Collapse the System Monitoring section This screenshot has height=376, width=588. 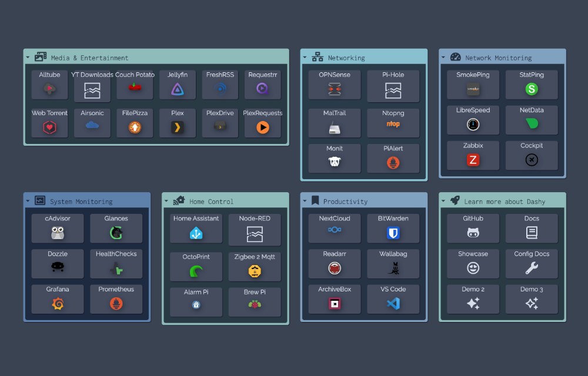point(28,201)
